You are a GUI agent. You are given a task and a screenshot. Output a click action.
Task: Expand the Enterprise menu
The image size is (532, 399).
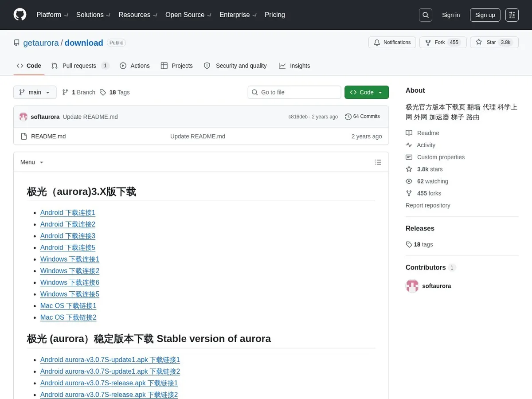pos(238,15)
